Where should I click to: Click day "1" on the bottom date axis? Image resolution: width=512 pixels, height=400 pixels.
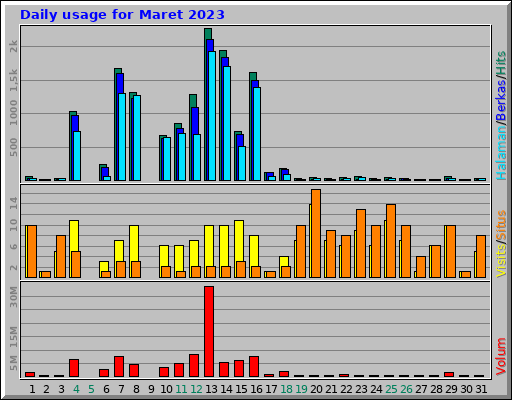pos(32,389)
